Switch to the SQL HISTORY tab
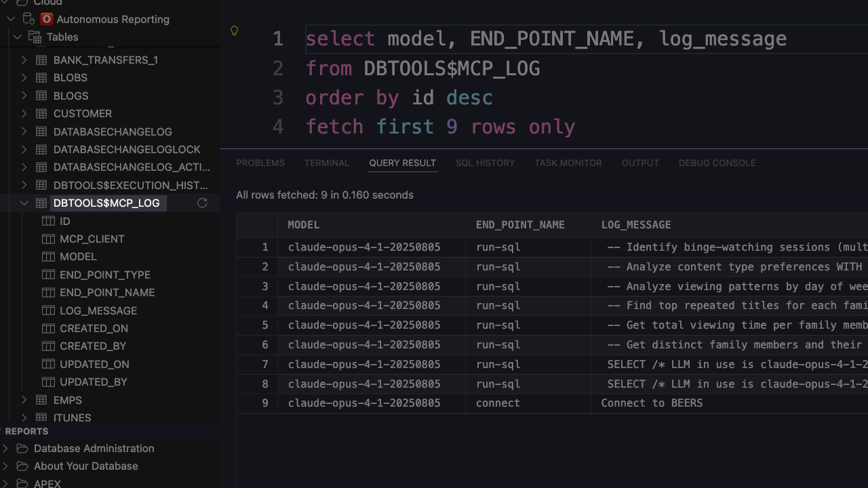The width and height of the screenshot is (868, 488). [x=485, y=163]
